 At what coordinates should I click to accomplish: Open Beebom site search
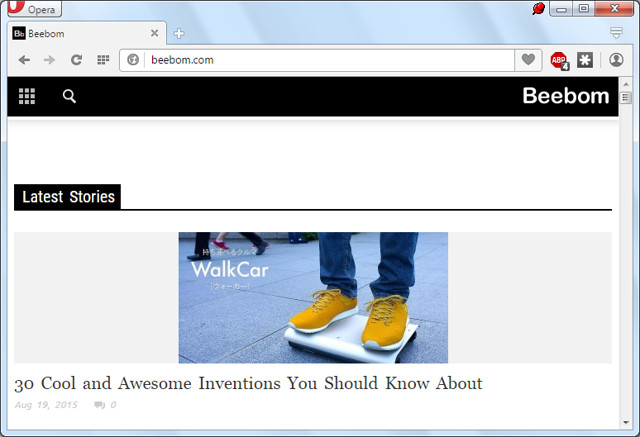69,96
